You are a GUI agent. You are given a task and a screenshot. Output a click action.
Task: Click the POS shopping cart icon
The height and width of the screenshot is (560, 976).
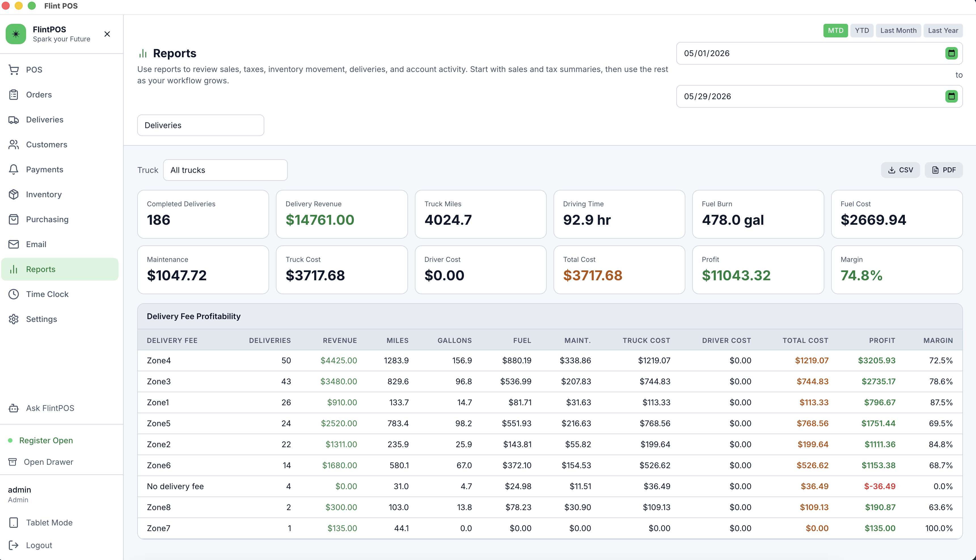14,70
